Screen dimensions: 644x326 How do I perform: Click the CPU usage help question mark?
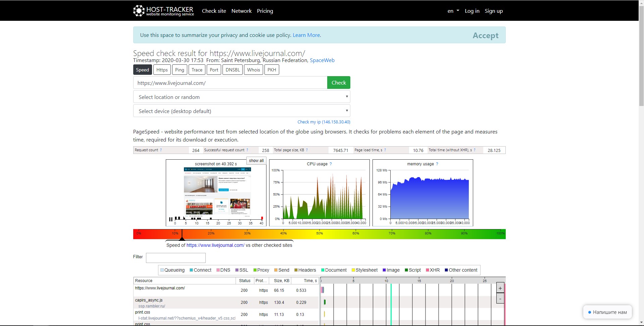pyautogui.click(x=331, y=164)
